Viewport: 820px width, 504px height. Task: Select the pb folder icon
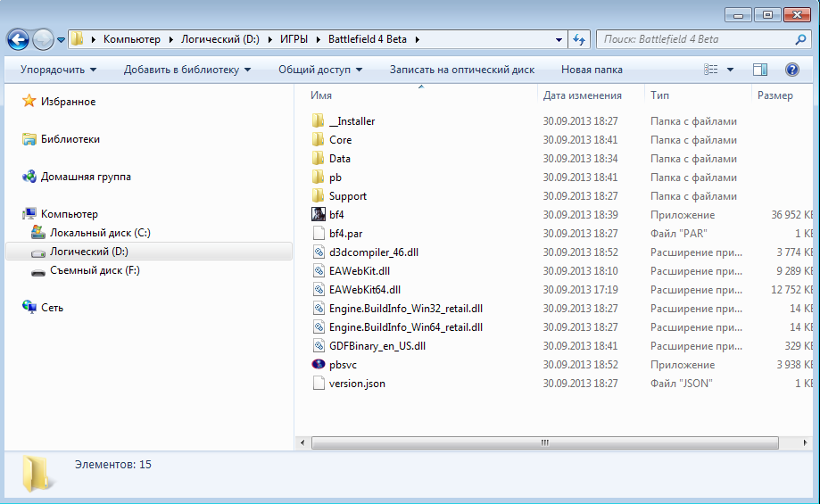coord(318,178)
